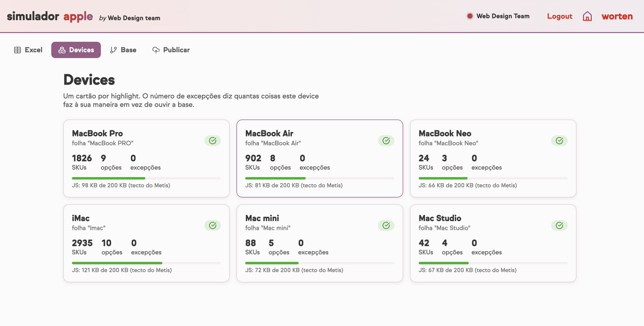Click the iMac JS size progress bar
Screen dimensions: 644x326
click(147, 263)
